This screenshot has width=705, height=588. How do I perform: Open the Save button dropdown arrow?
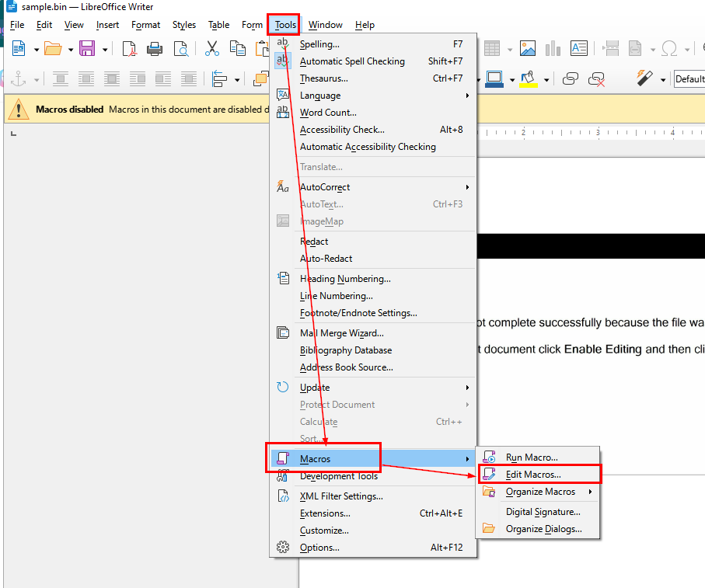pos(104,49)
